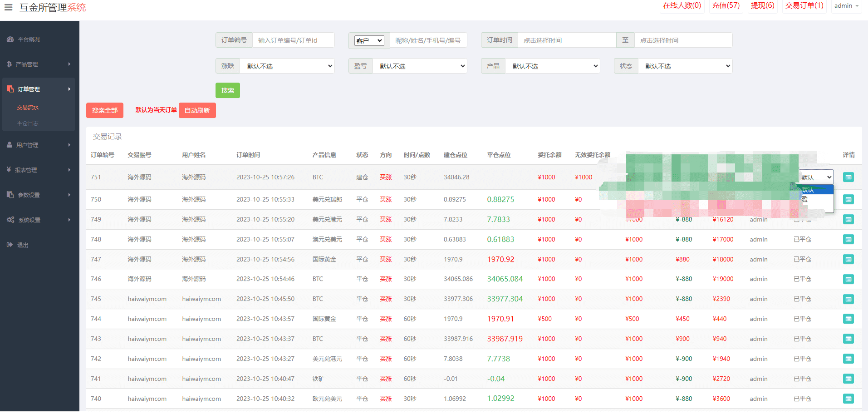This screenshot has height=414, width=868.
Task: Open 在线人数(0) link
Action: pos(682,5)
